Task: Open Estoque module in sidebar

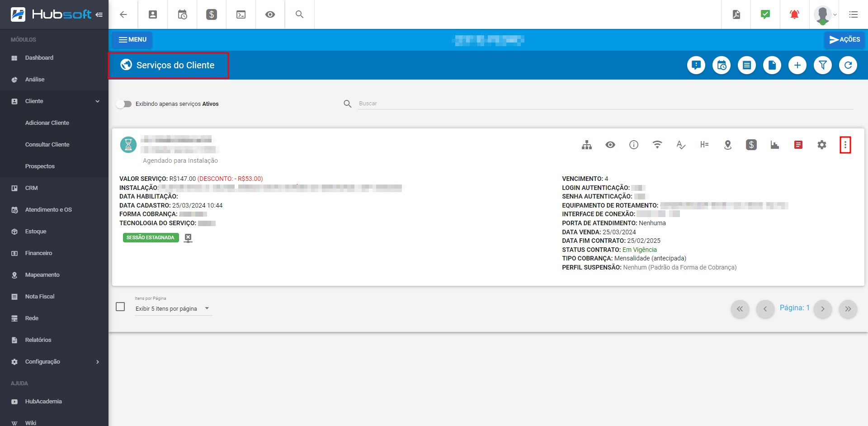Action: click(54, 232)
